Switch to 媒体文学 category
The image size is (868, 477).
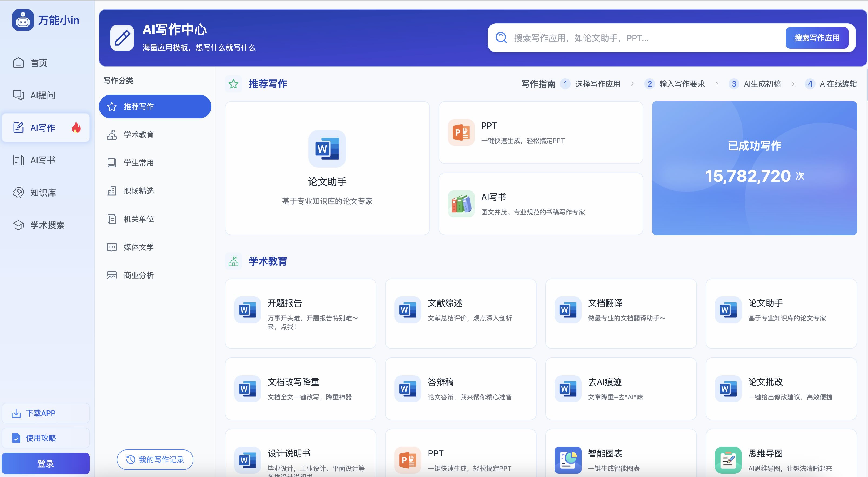[138, 247]
